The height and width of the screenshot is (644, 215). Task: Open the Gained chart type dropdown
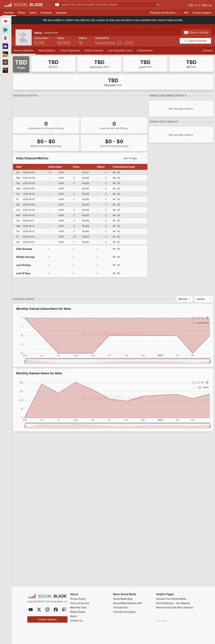[204, 299]
